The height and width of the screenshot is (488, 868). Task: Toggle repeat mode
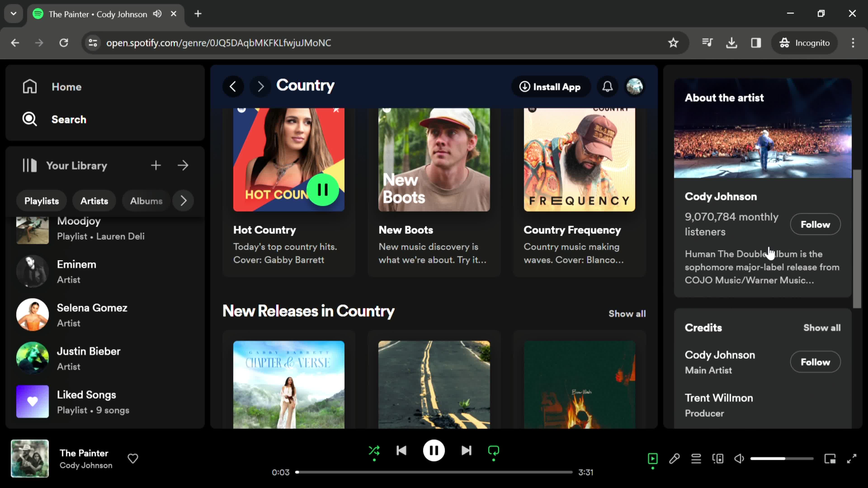click(494, 451)
